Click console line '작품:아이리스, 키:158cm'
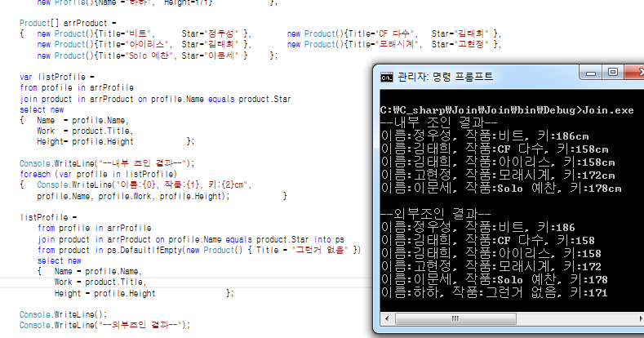644x338 pixels. click(540, 162)
